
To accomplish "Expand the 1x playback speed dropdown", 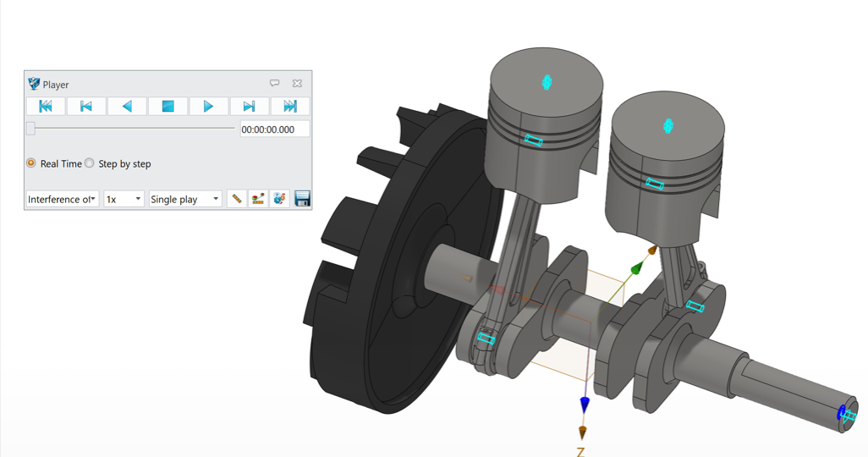I will coord(124,199).
